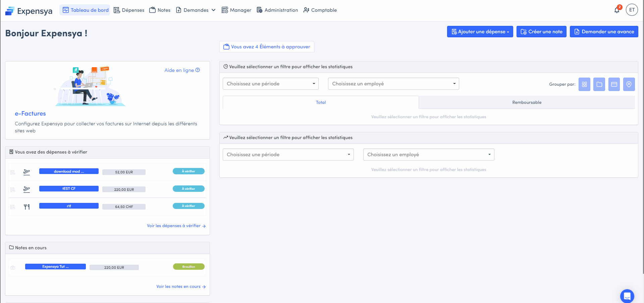
Task: Group statistics by payment card icon
Action: (x=614, y=84)
